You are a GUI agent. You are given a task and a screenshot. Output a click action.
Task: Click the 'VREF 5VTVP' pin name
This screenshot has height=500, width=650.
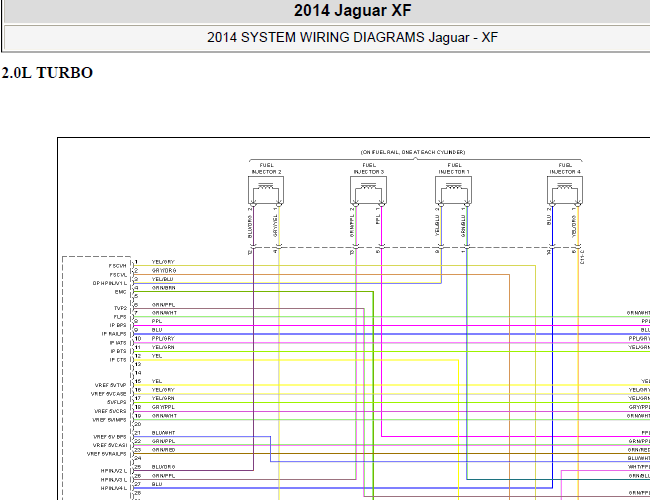[x=111, y=386]
